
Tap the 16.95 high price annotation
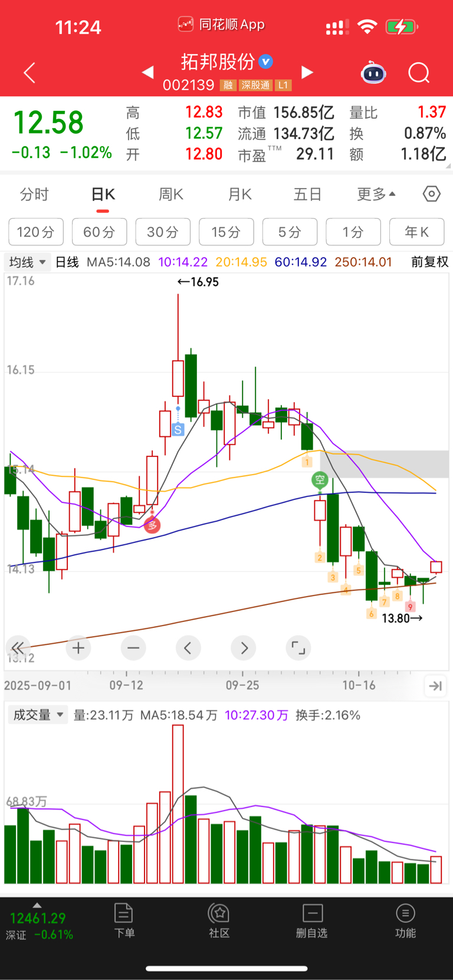(198, 282)
